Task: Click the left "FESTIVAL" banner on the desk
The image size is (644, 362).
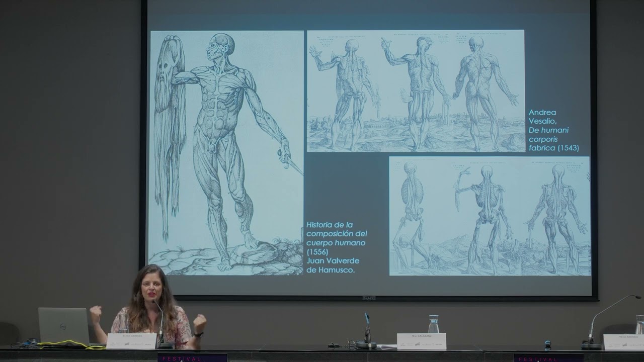Action: pyautogui.click(x=192, y=358)
